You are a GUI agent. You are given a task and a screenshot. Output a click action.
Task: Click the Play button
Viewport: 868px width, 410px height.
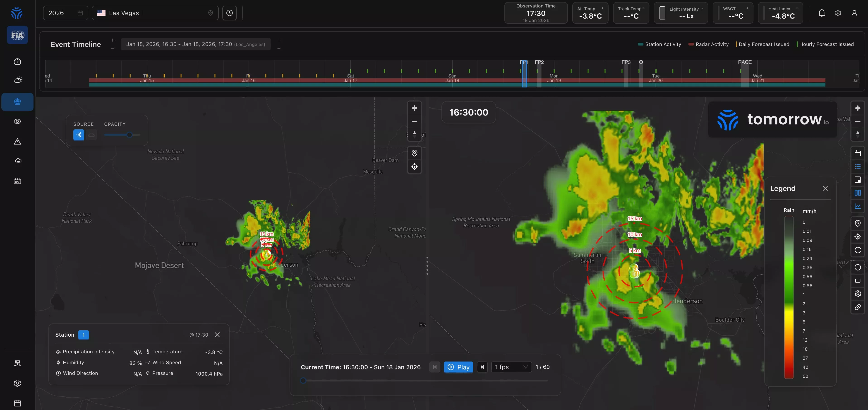458,367
